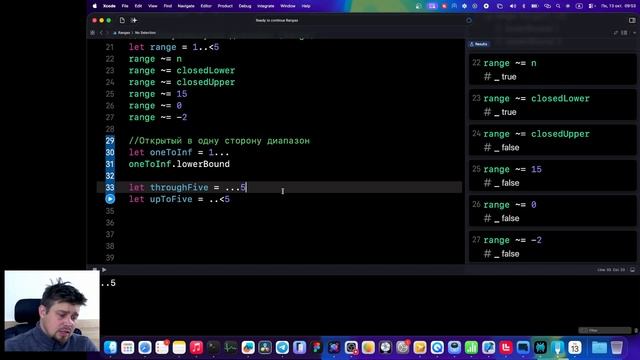Click the add plus icon in Xcode toolbar

click(134, 20)
